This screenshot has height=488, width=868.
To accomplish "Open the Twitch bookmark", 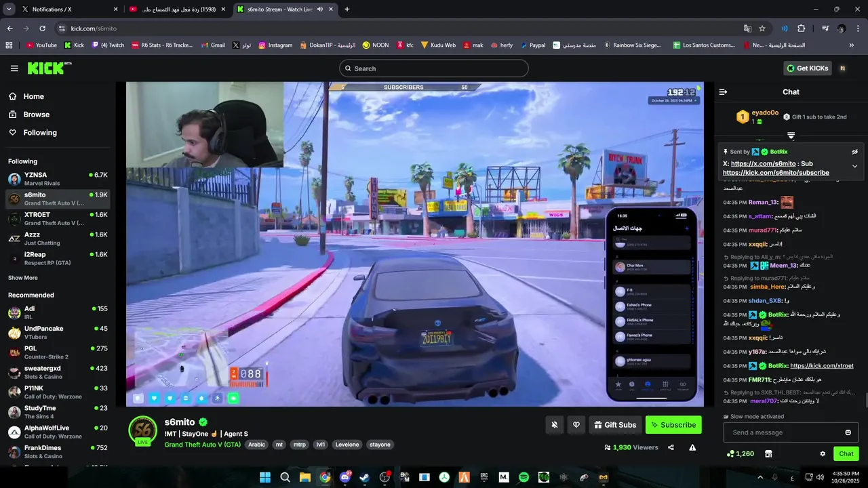I will tap(108, 45).
